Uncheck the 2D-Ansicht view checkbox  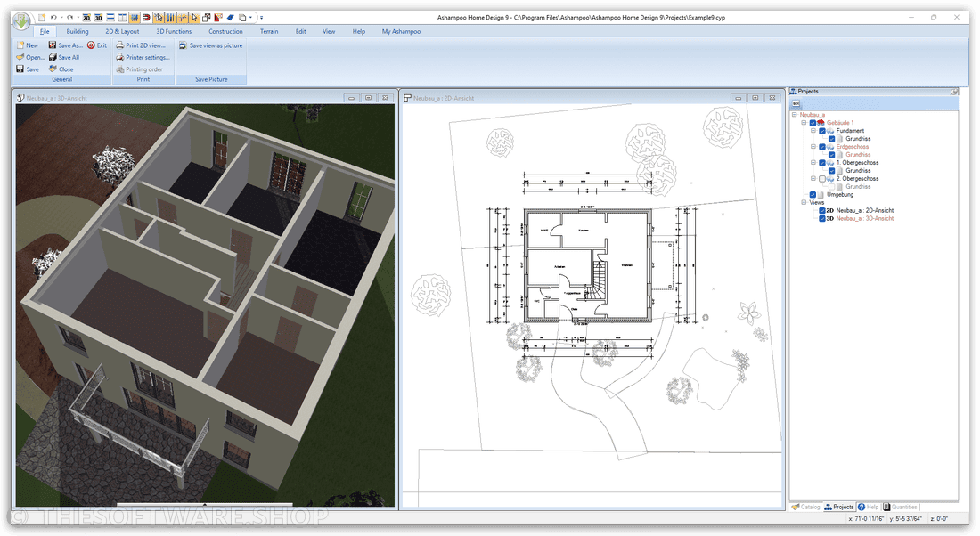coord(822,210)
